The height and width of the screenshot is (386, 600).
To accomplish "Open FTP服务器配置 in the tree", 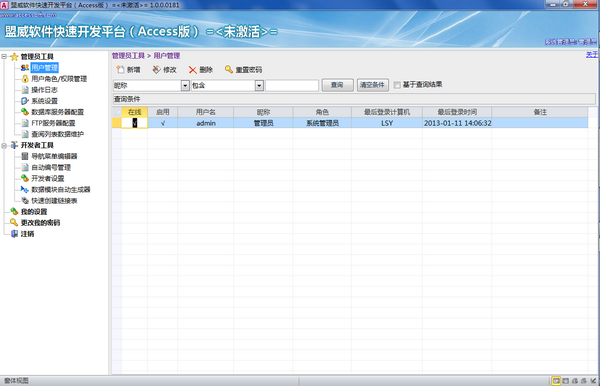I will click(x=53, y=123).
